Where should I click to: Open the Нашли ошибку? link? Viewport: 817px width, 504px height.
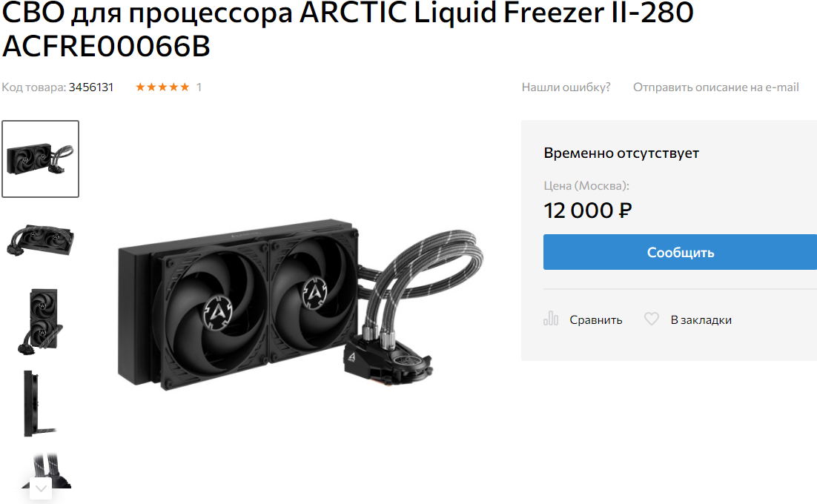pyautogui.click(x=566, y=87)
